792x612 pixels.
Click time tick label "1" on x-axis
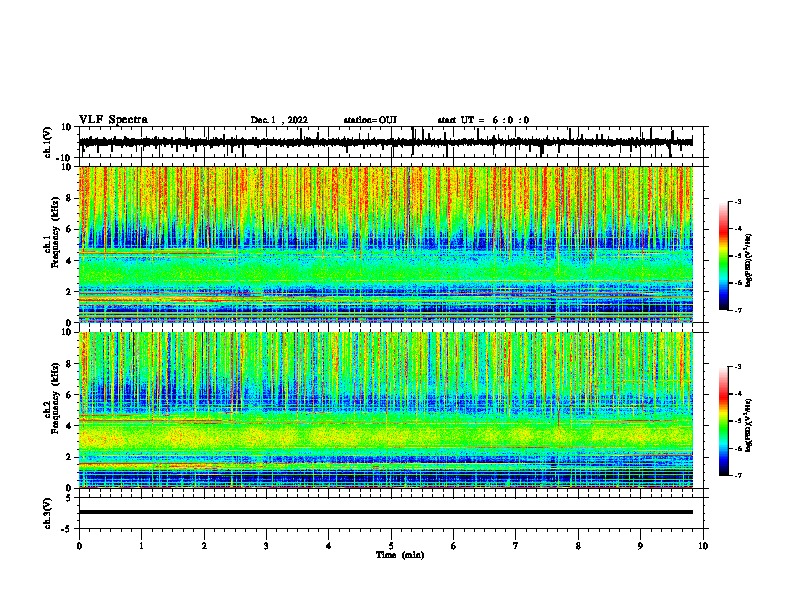pyautogui.click(x=141, y=546)
